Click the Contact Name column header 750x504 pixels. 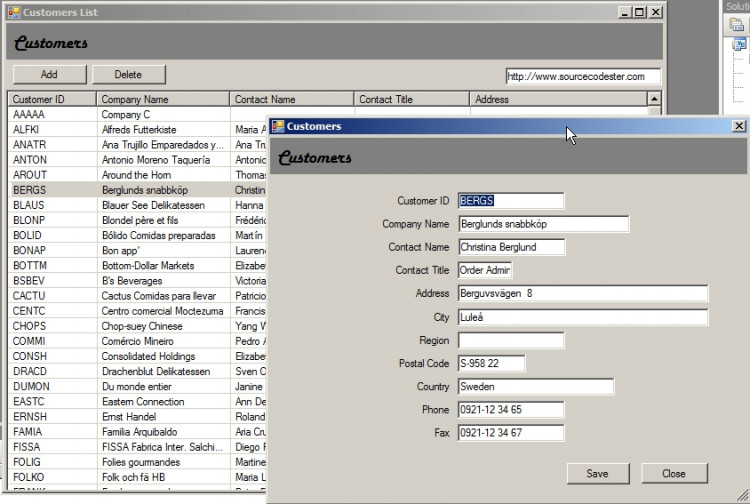click(292, 99)
